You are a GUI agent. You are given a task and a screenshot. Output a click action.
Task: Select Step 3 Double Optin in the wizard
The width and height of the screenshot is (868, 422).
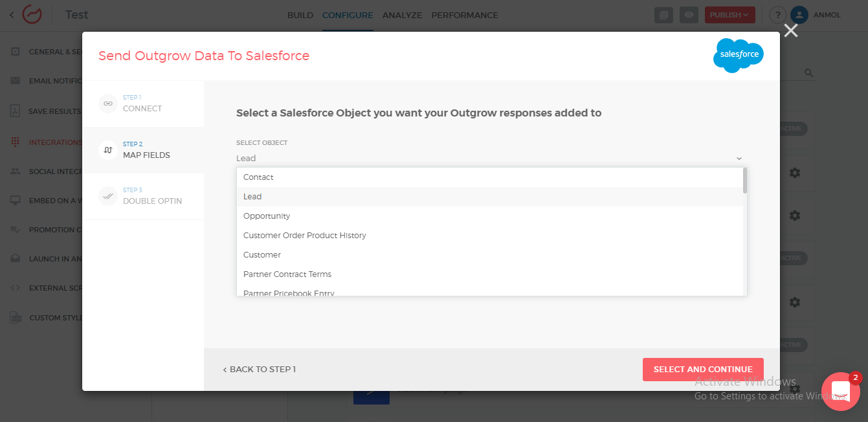coord(143,196)
